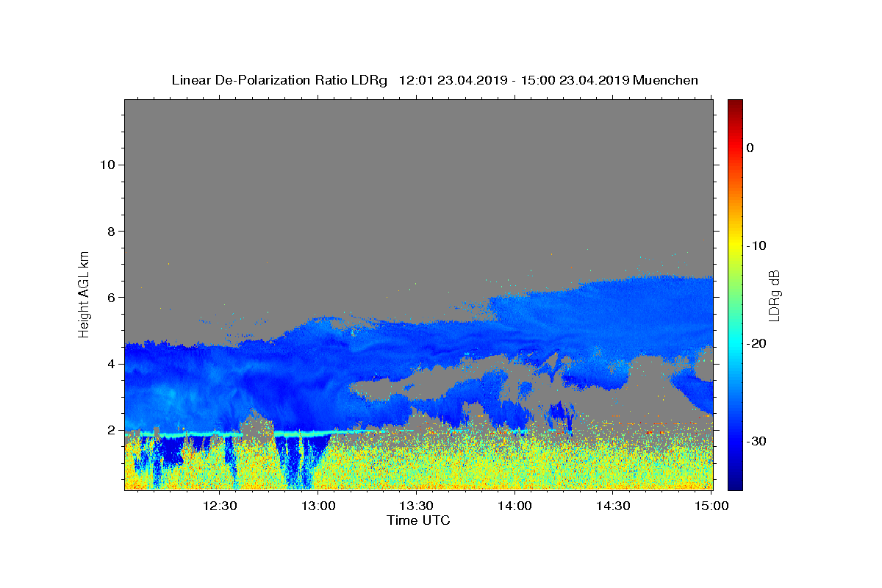Click the dark blue bottom of colorbar

click(735, 481)
